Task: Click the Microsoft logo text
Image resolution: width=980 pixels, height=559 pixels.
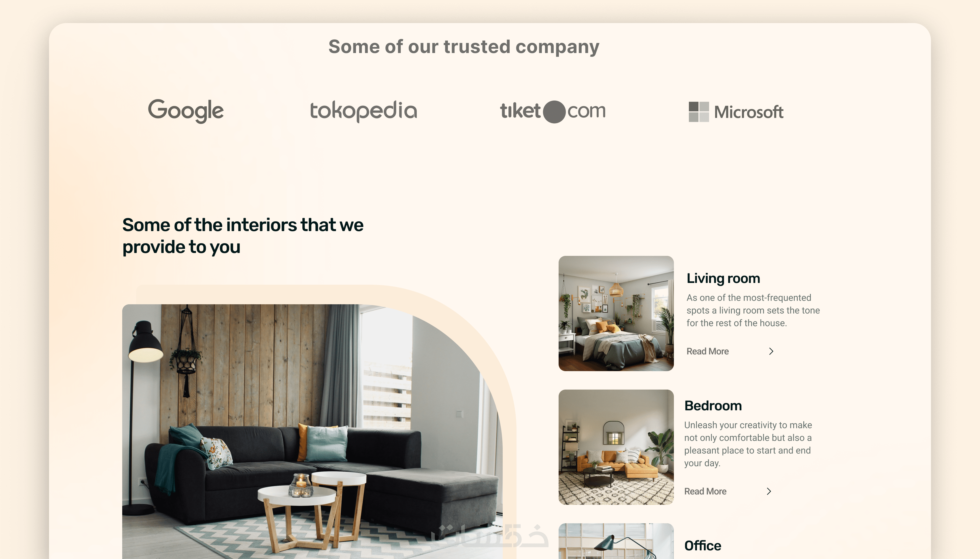Action: click(749, 112)
